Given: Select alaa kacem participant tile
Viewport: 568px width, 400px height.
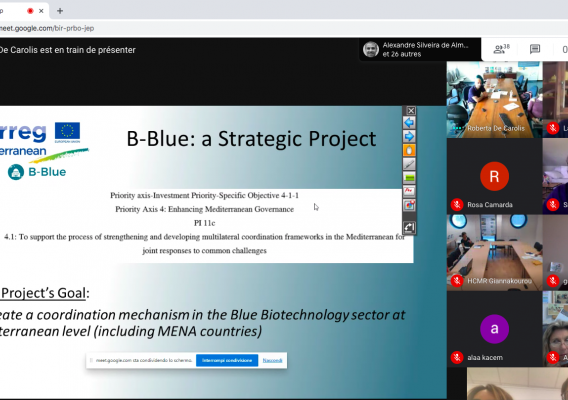Looking at the screenshot, I should click(494, 329).
